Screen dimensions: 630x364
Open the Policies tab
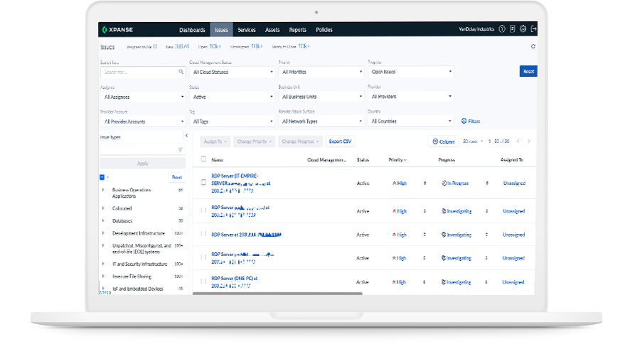point(324,30)
